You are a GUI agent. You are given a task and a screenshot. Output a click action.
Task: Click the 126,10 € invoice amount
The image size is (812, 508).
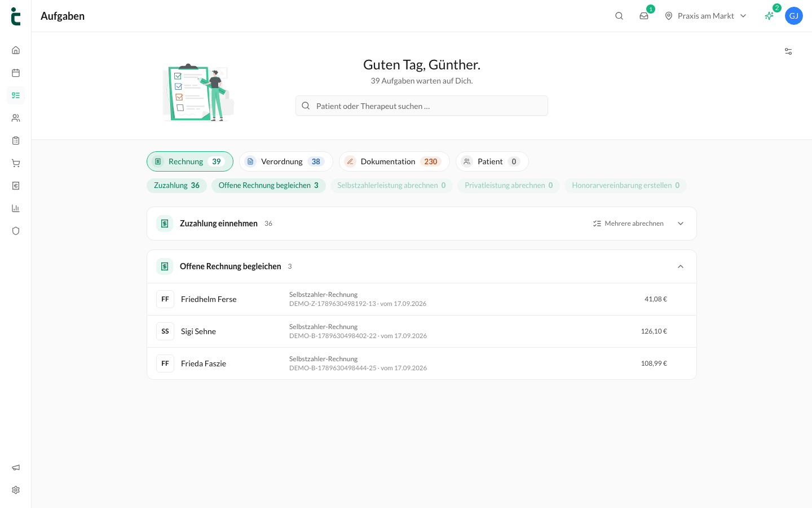[654, 331]
